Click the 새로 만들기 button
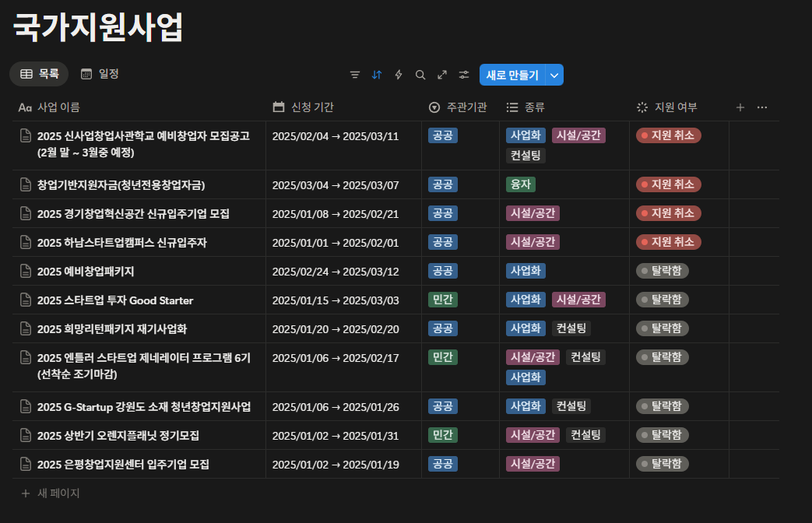Viewport: 812px width, 523px height. (512, 75)
